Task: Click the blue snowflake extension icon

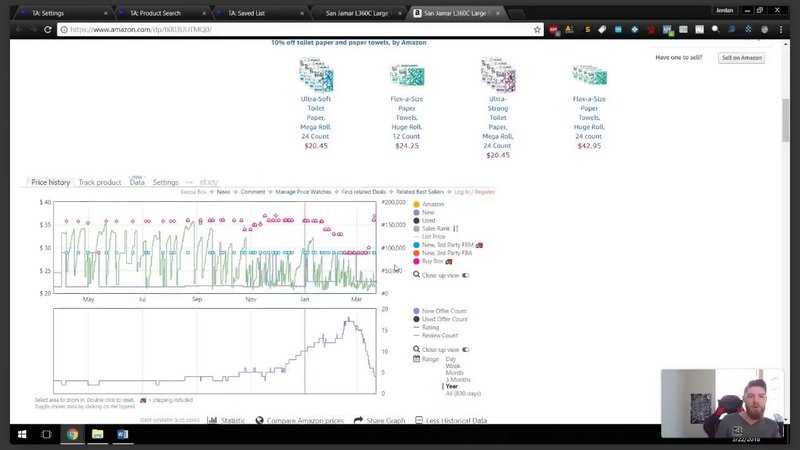Action: [x=748, y=30]
